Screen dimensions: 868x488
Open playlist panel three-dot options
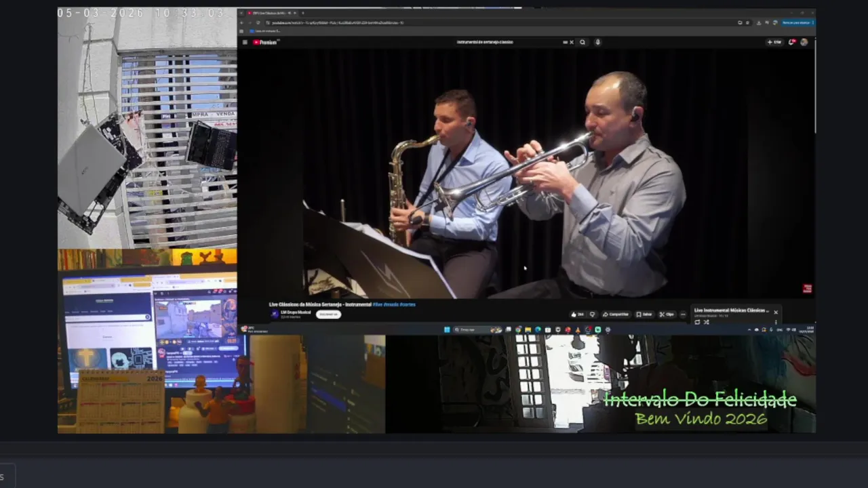pos(776,322)
